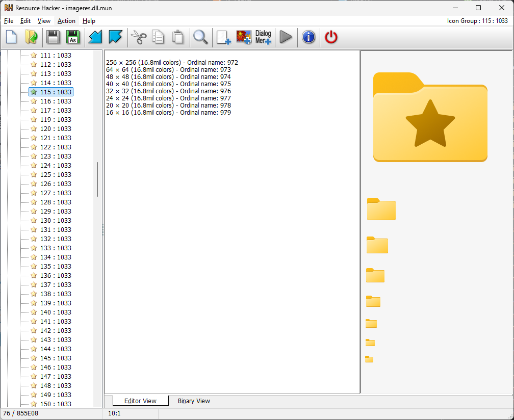Open a file with the folder icon
Screen dimensions: 514x420
coord(32,37)
